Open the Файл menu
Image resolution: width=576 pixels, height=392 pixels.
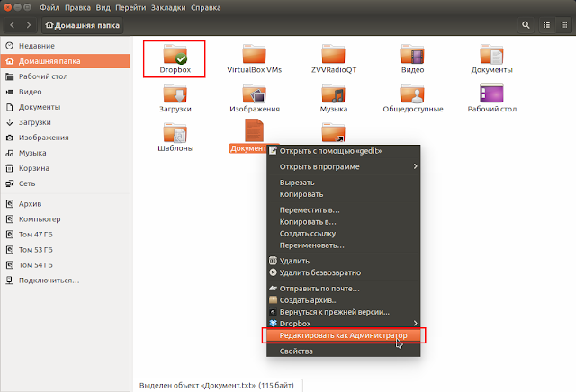pyautogui.click(x=49, y=7)
